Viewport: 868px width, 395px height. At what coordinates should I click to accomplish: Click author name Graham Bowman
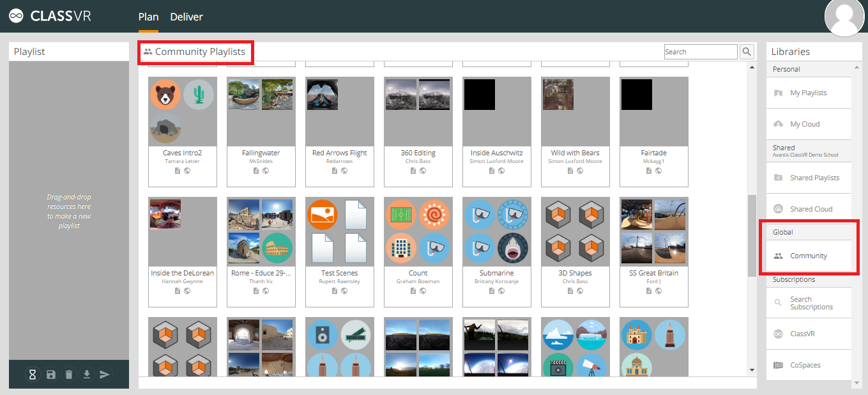418,281
